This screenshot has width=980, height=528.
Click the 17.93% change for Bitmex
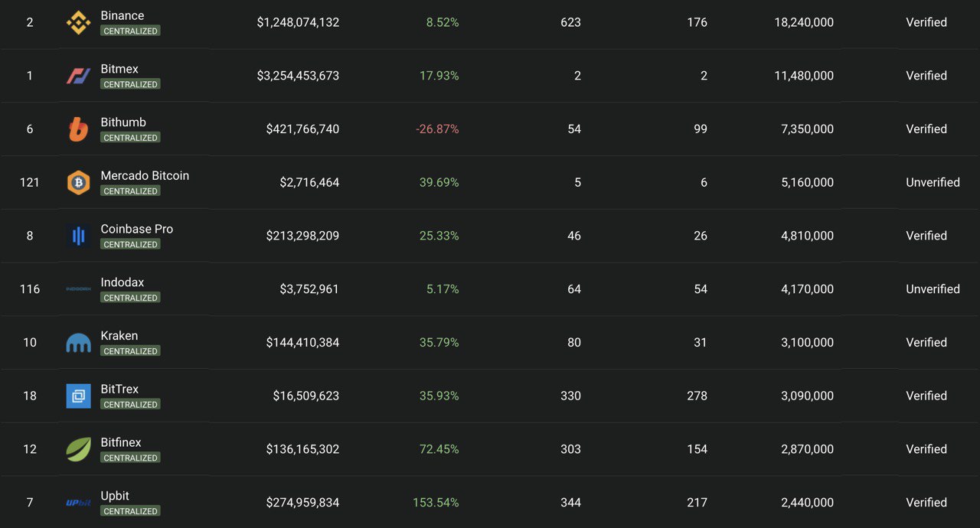tap(439, 76)
